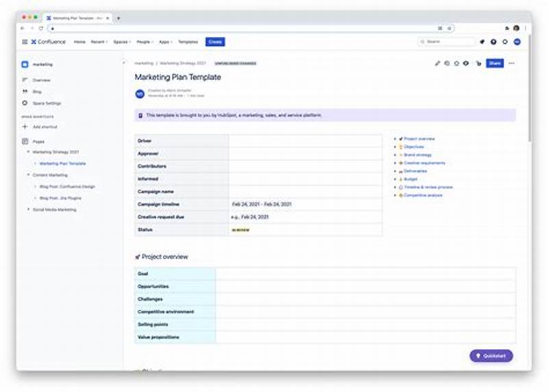
Task: Jump to Budget link in contents
Action: tap(410, 179)
